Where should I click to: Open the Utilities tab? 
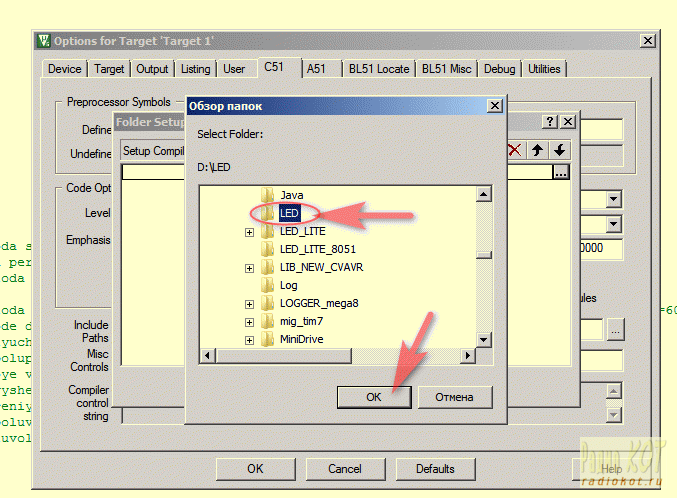[544, 69]
